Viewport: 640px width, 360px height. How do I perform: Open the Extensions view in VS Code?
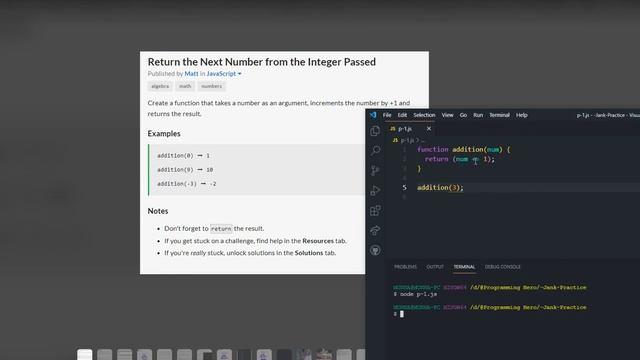click(x=375, y=211)
